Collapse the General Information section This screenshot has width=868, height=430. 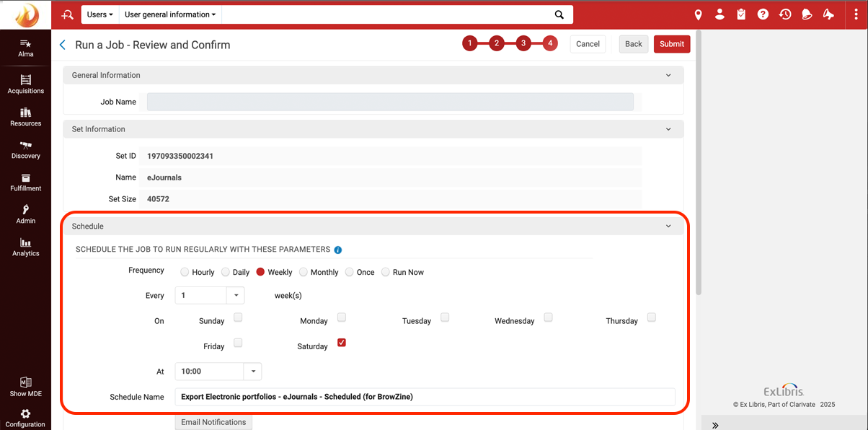pyautogui.click(x=668, y=75)
